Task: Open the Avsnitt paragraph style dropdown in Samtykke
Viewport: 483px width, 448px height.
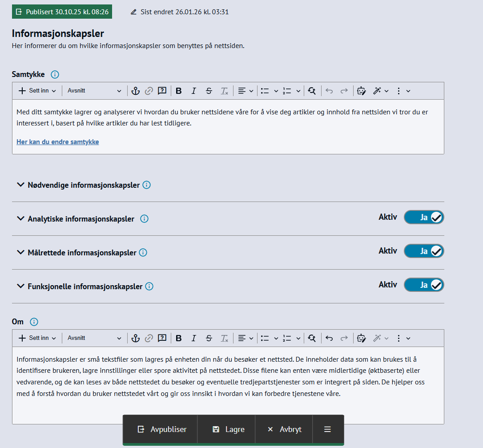Action: coord(94,91)
